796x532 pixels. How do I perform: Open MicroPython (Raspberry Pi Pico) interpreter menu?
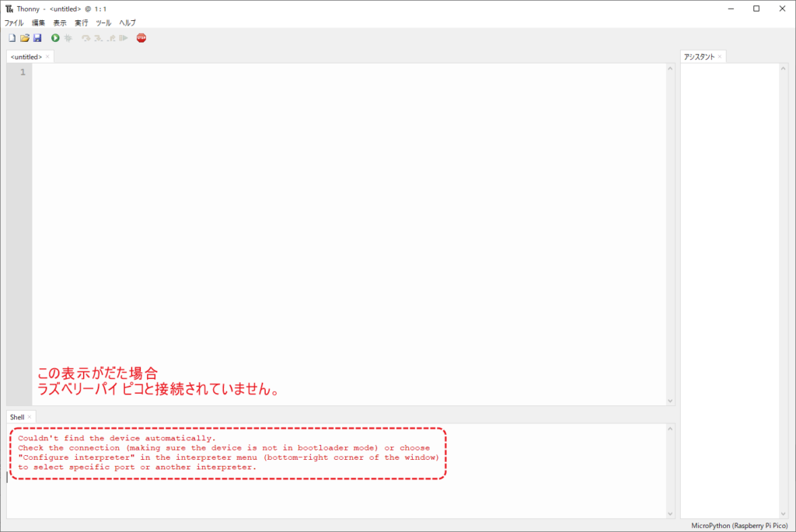739,526
